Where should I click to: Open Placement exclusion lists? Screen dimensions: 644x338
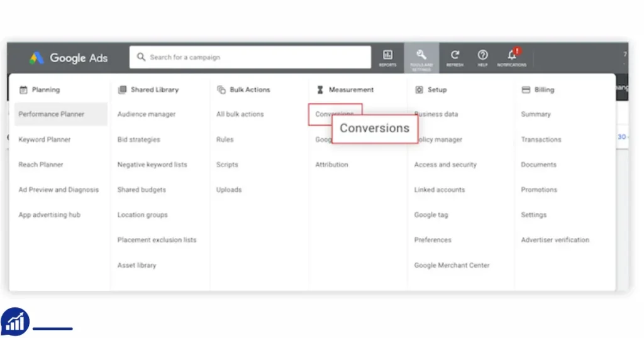(157, 239)
